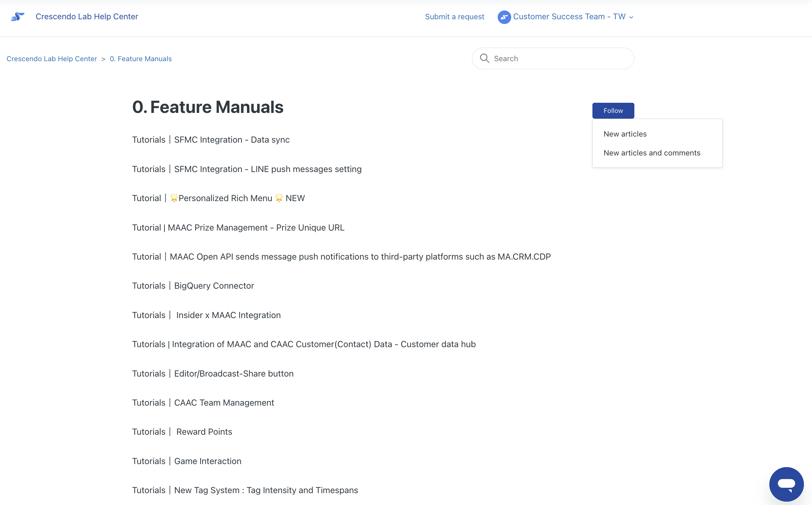Screen dimensions: 812x505
Task: Click the Follow button
Action: pyautogui.click(x=613, y=111)
